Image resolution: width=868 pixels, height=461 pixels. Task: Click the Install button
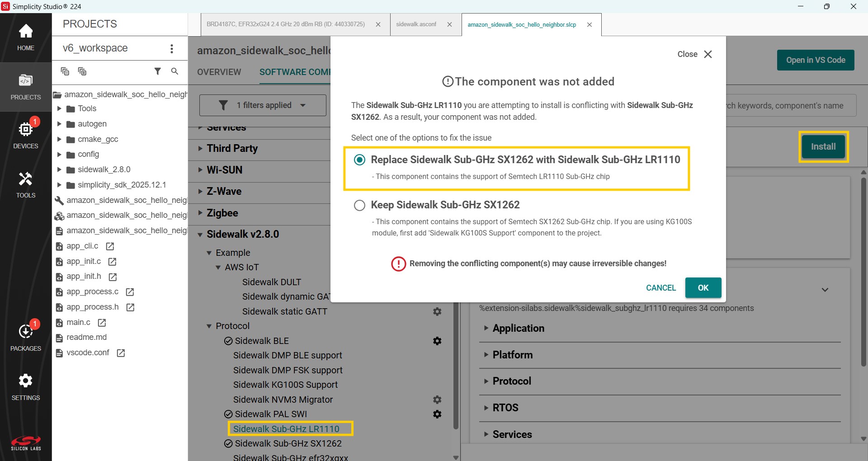click(x=824, y=146)
